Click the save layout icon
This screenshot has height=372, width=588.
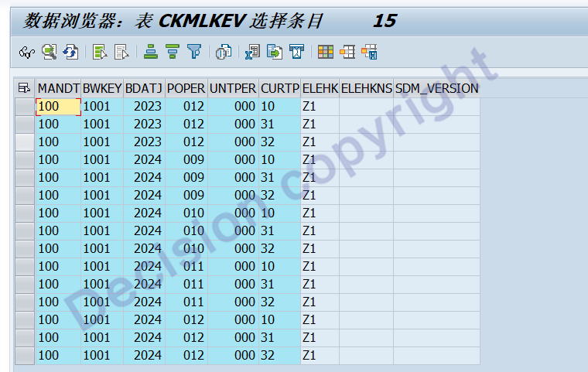tap(369, 53)
